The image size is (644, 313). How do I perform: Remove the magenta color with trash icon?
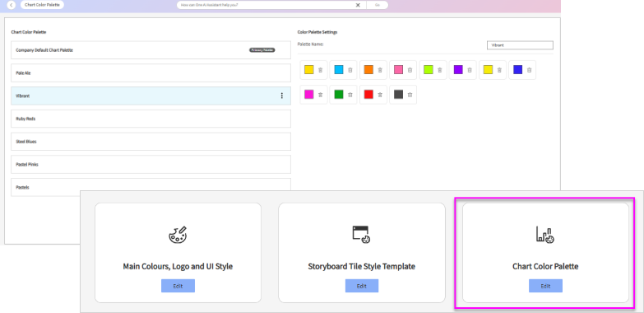(321, 95)
